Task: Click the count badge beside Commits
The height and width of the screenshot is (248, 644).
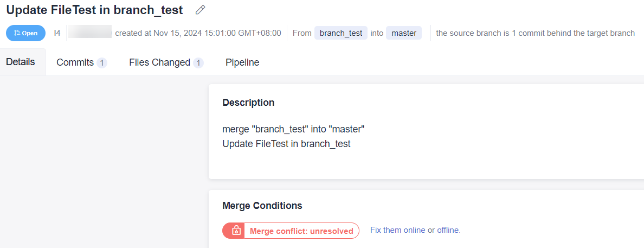Action: click(x=102, y=63)
